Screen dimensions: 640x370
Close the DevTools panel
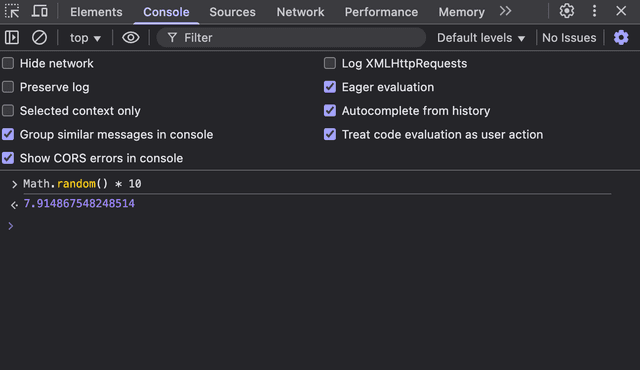621,11
